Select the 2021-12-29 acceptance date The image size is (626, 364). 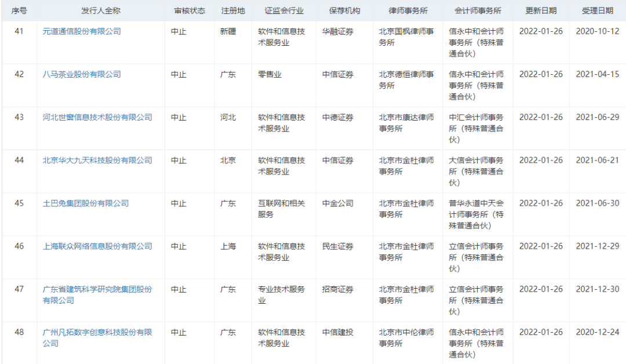pyautogui.click(x=598, y=247)
